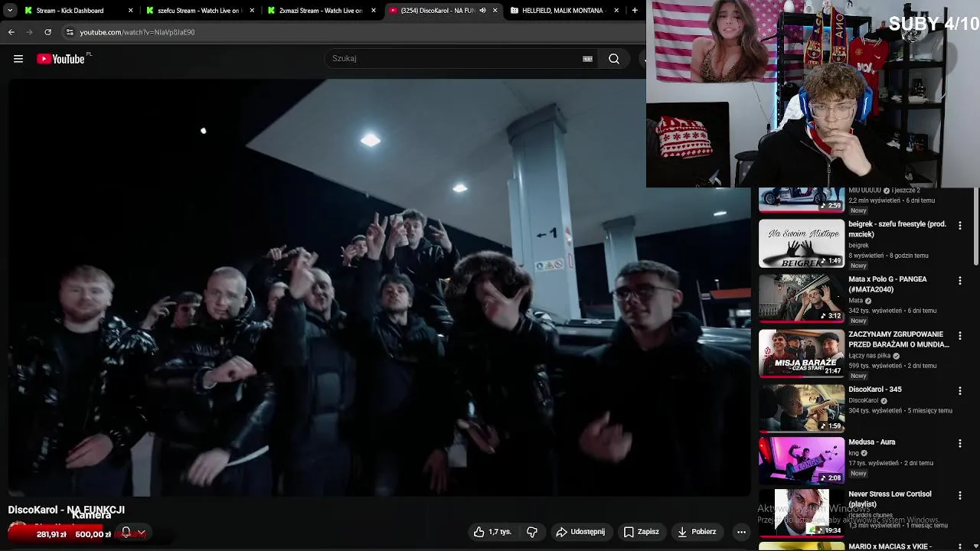Screen dimensions: 980x551
Task: Open the Medusa - Aura thumbnail
Action: (x=802, y=461)
